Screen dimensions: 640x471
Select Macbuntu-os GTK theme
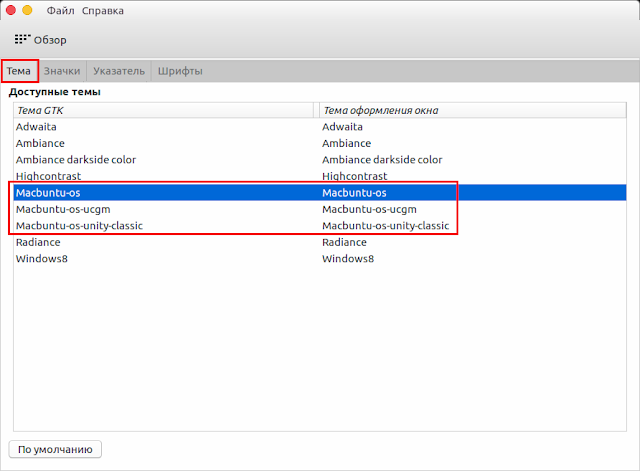coord(48,193)
